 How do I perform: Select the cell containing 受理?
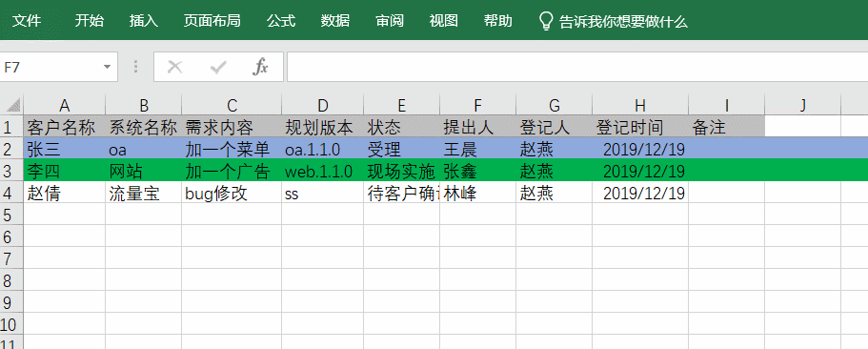click(x=401, y=149)
